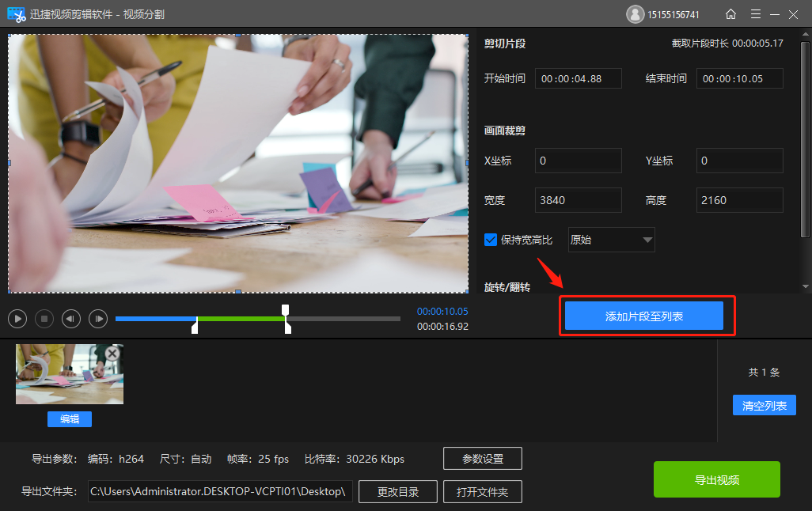The height and width of the screenshot is (511, 812).
Task: Click the Y坐标 input field
Action: [739, 161]
